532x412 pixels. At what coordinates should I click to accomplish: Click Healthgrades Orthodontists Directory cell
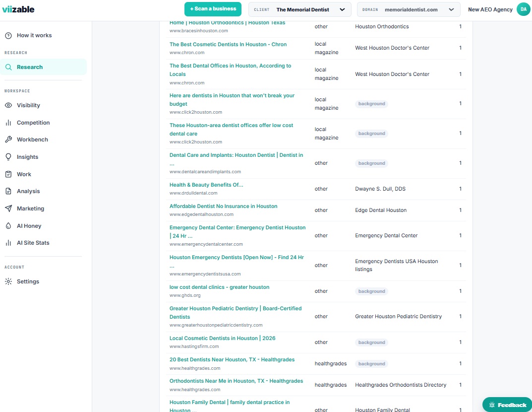coord(401,385)
